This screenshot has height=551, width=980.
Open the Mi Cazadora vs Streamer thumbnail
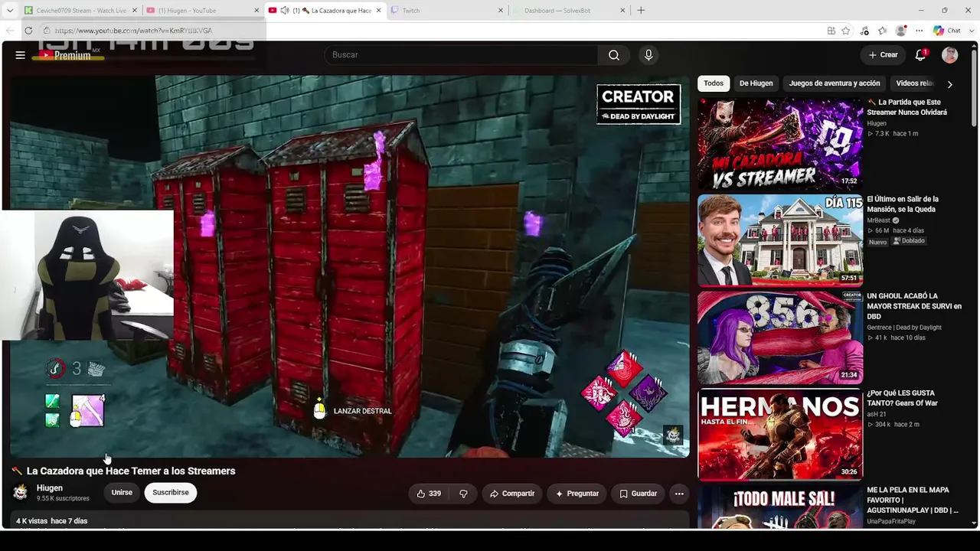pyautogui.click(x=780, y=143)
